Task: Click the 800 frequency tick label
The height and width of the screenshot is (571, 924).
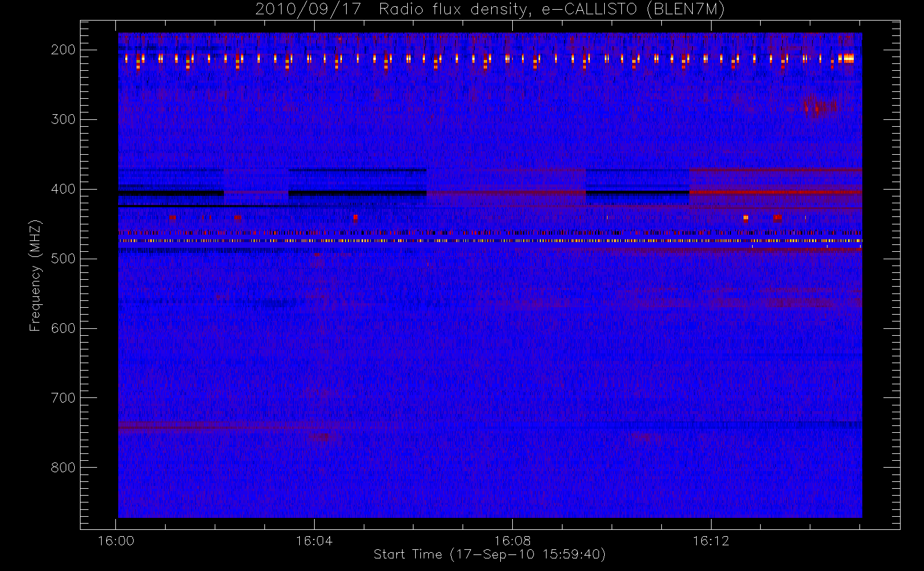Action: click(x=63, y=468)
